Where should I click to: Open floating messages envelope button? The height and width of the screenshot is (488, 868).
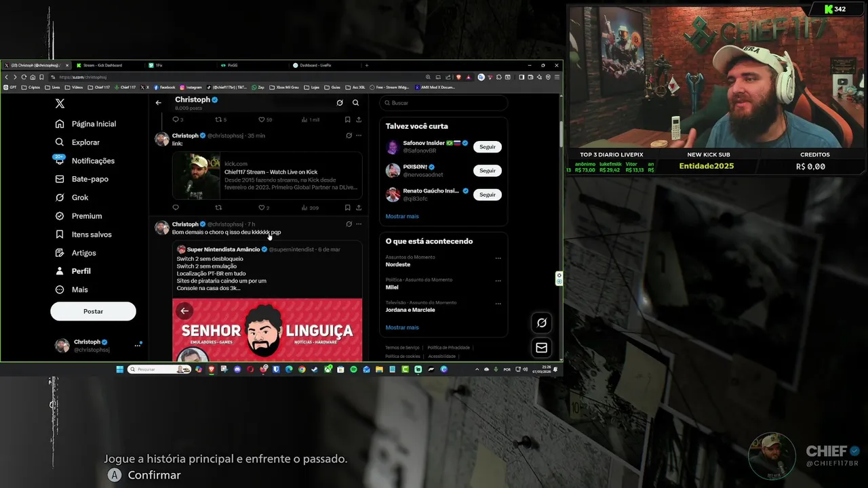point(542,348)
